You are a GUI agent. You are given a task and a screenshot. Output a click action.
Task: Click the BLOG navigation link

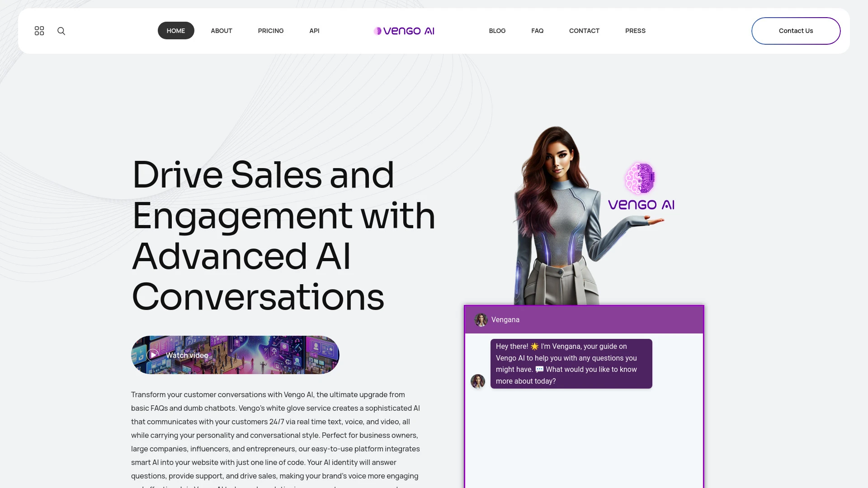497,30
